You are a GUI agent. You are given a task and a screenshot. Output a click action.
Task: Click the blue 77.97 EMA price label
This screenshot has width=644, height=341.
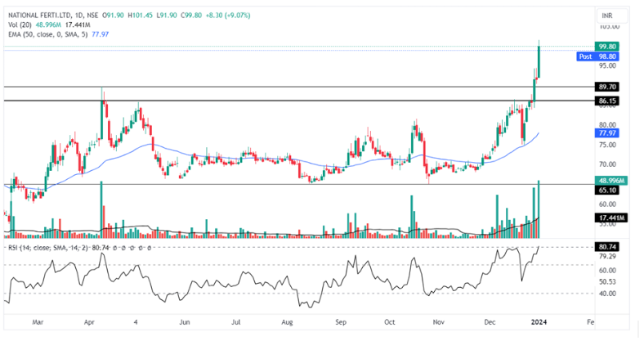(607, 132)
